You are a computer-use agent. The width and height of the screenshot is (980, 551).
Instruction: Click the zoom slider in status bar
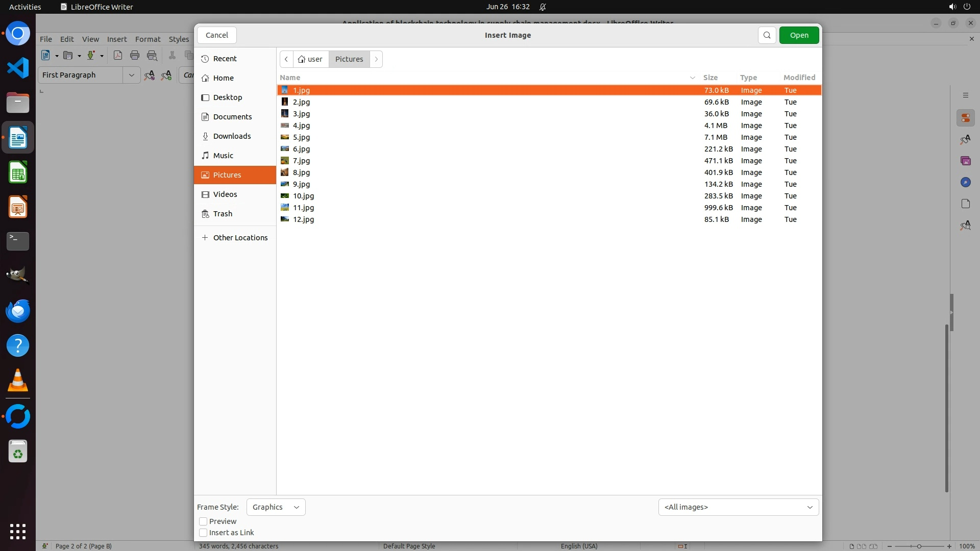coord(919,546)
